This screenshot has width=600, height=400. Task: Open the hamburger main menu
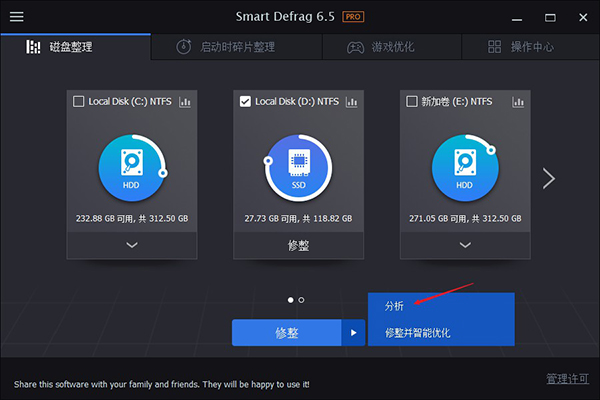click(16, 17)
